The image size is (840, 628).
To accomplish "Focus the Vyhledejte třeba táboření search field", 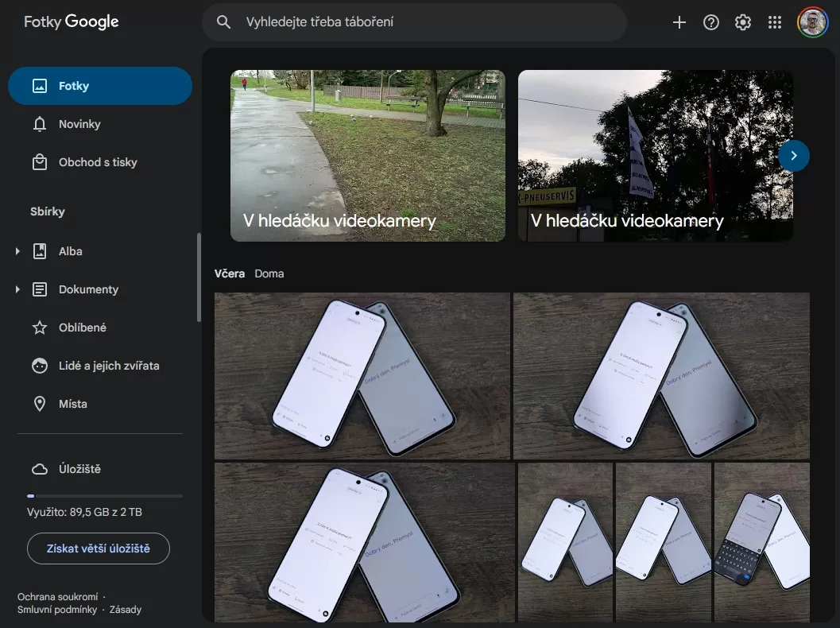I will (414, 22).
